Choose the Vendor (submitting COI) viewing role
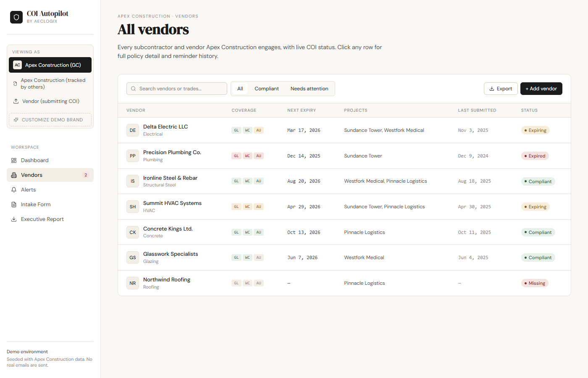The image size is (588, 378). [x=50, y=101]
